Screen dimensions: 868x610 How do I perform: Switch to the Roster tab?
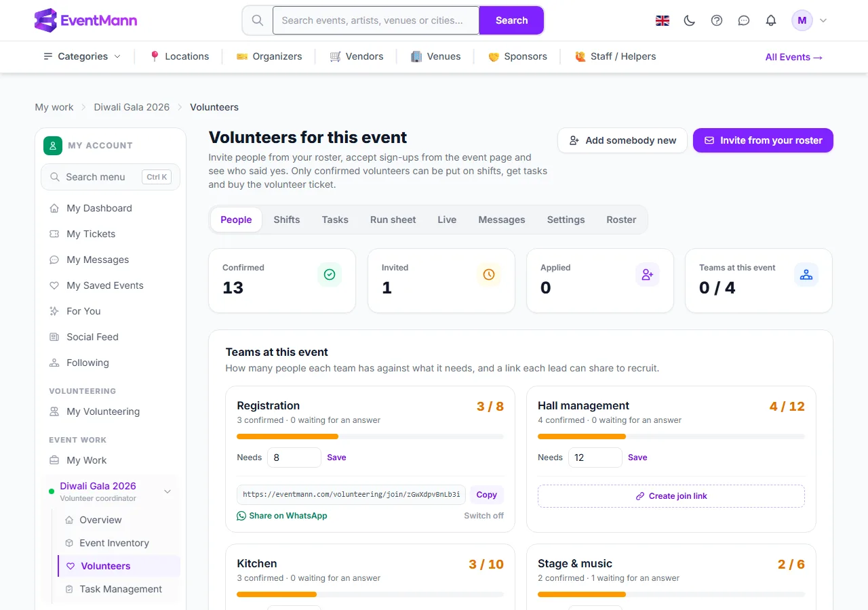[621, 220]
